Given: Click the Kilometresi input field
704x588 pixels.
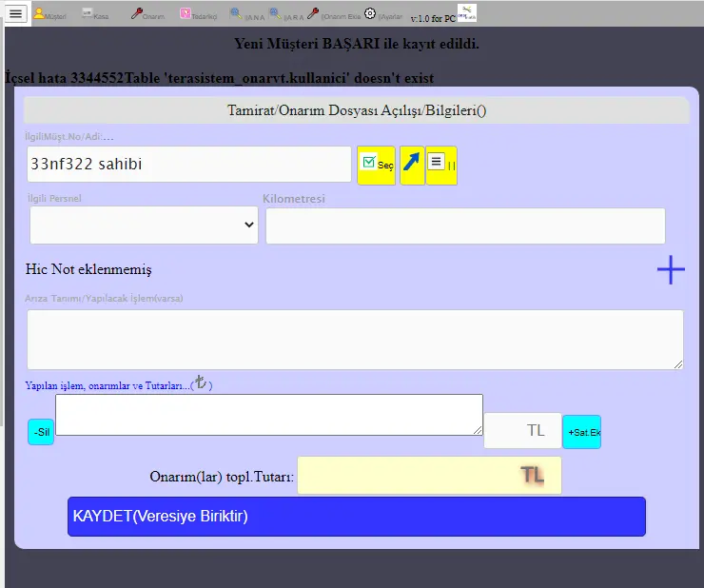Looking at the screenshot, I should point(465,225).
